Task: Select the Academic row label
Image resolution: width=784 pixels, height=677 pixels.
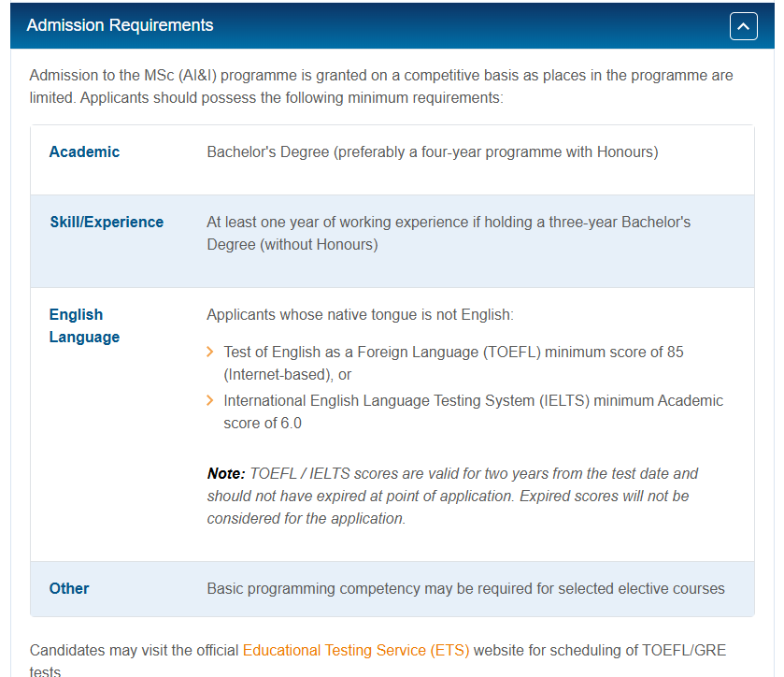Action: [x=84, y=151]
